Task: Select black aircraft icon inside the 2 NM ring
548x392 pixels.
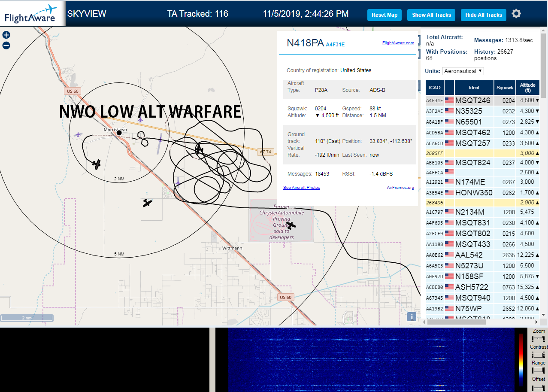Action: click(x=97, y=164)
